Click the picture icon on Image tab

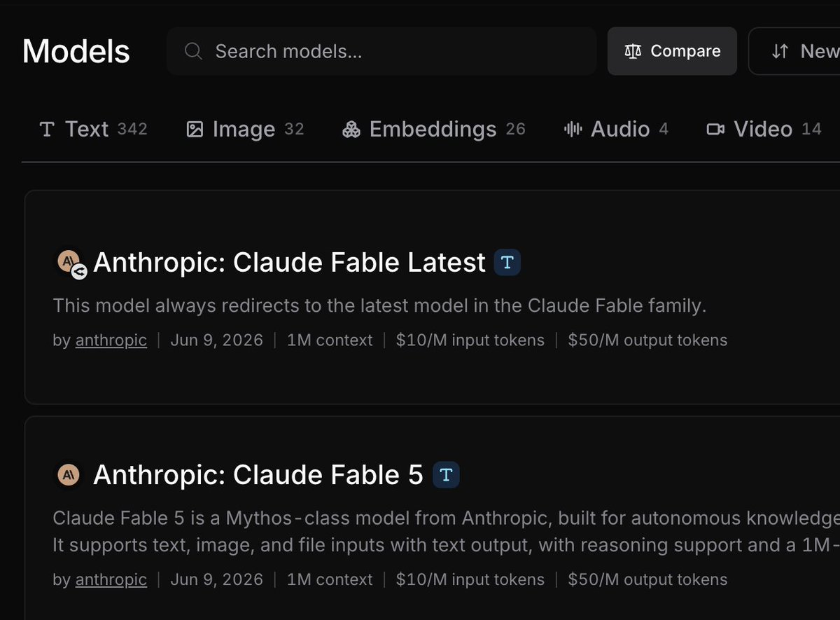point(195,129)
